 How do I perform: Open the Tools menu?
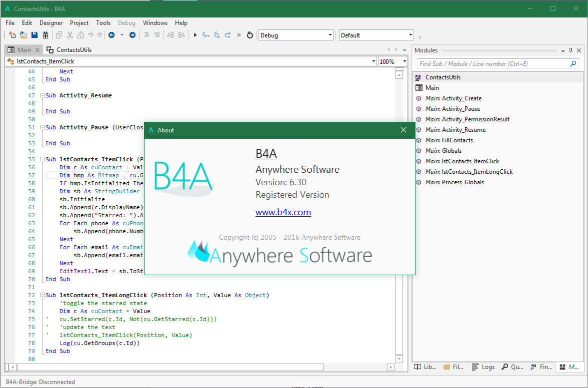tap(103, 22)
